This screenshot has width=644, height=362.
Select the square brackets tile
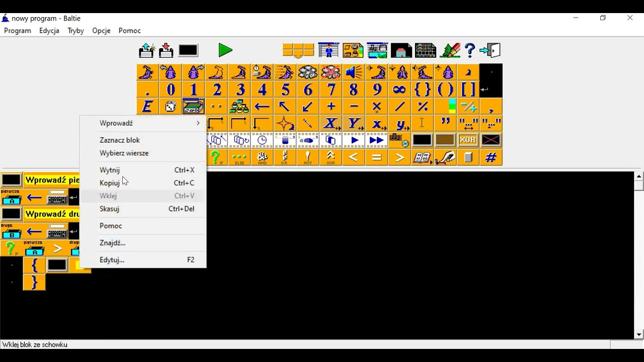click(468, 90)
